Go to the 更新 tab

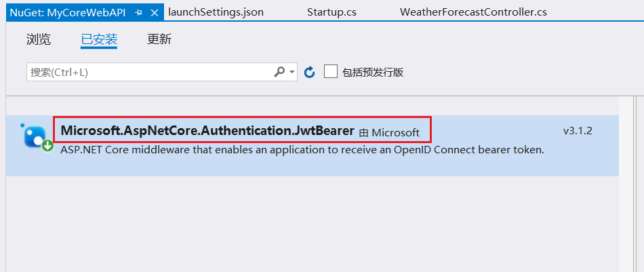tap(159, 39)
